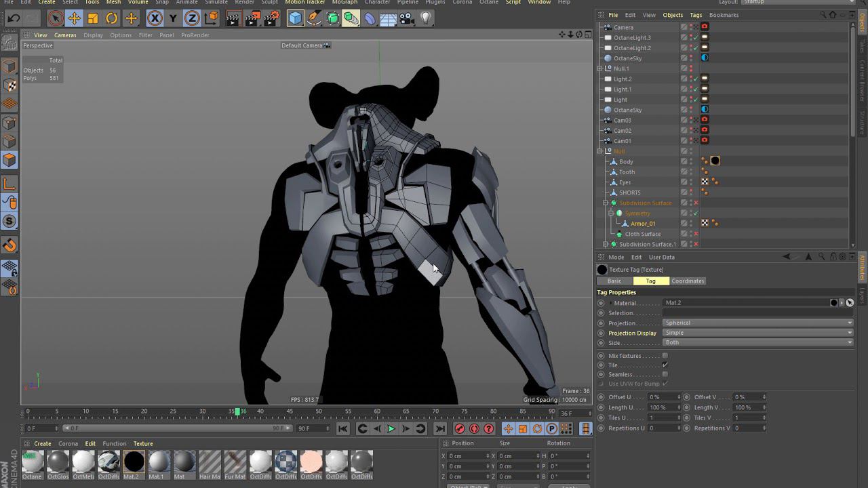Select the Move tool in top toolbar

click(74, 19)
